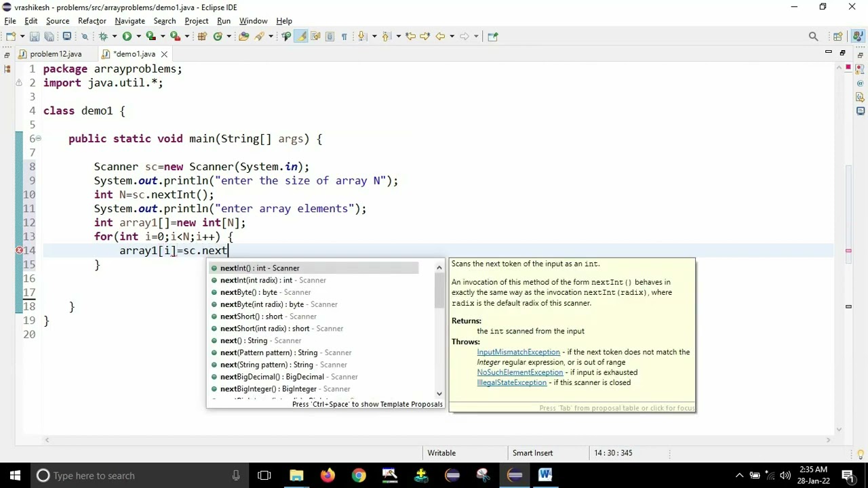Open the Refactor menu
Viewport: 868px width, 488px height.
92,21
